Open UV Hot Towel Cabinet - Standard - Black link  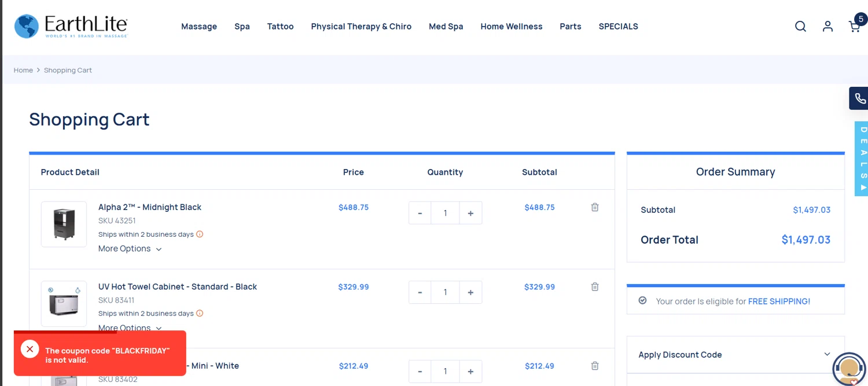tap(178, 286)
